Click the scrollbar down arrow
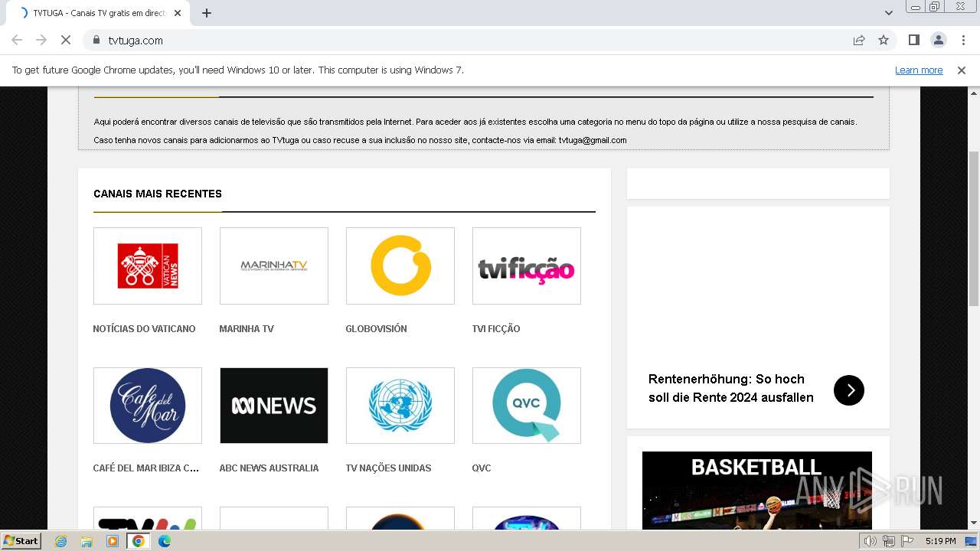Image resolution: width=980 pixels, height=551 pixels. coord(973,523)
